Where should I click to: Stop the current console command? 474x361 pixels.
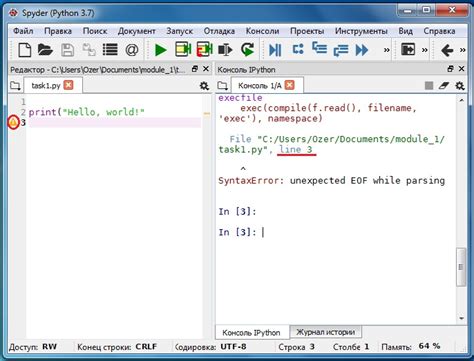[x=429, y=86]
